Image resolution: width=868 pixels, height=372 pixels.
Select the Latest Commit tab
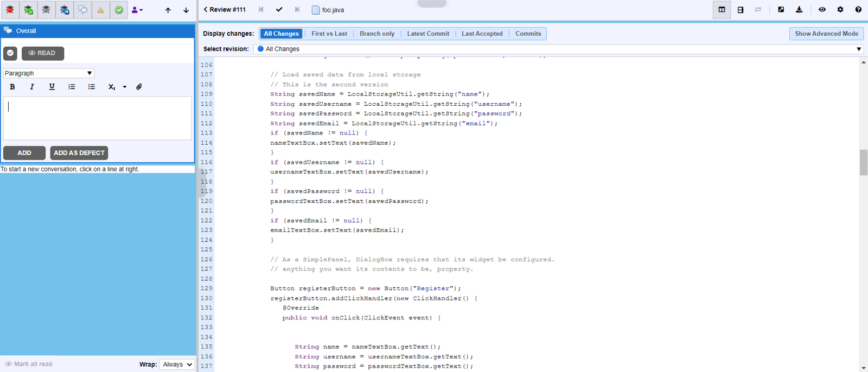click(428, 34)
